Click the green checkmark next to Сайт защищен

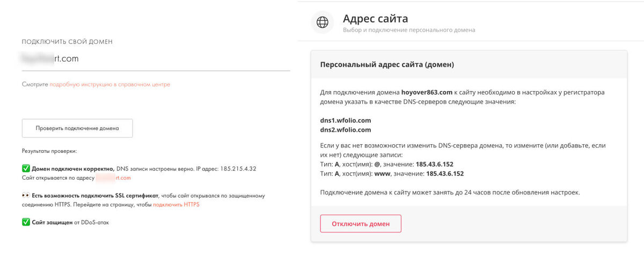(x=26, y=222)
